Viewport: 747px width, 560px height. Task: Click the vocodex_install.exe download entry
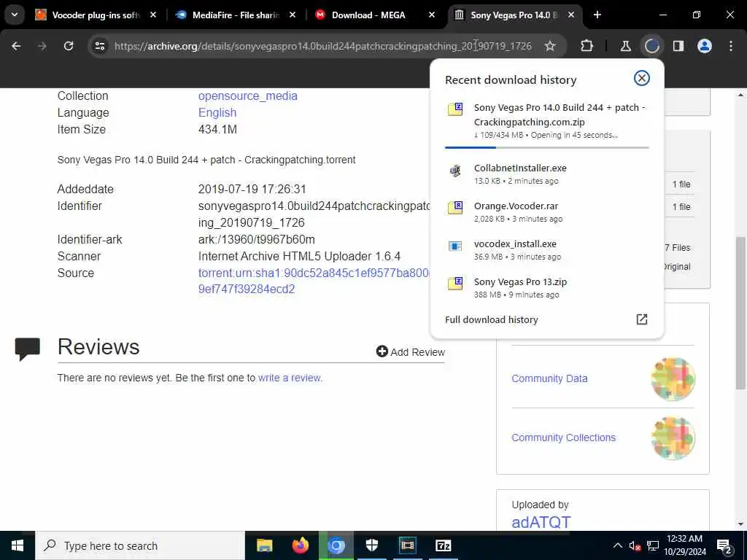click(x=546, y=249)
